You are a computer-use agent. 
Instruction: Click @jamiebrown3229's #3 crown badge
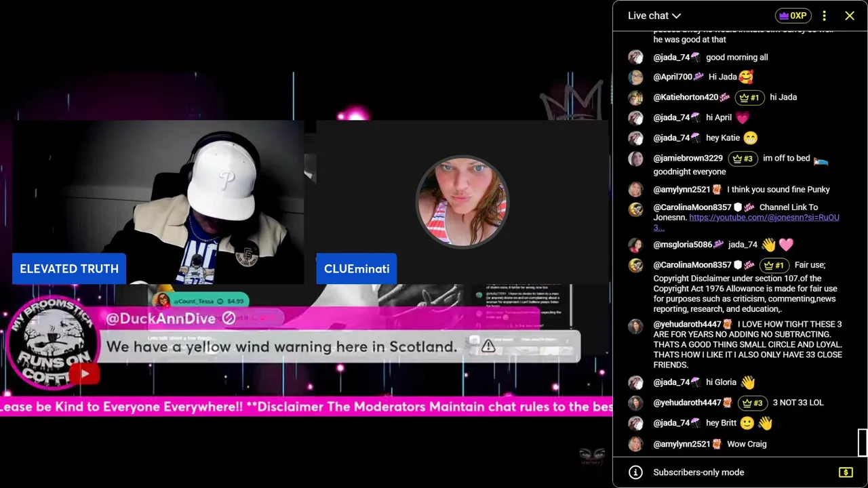(x=743, y=159)
